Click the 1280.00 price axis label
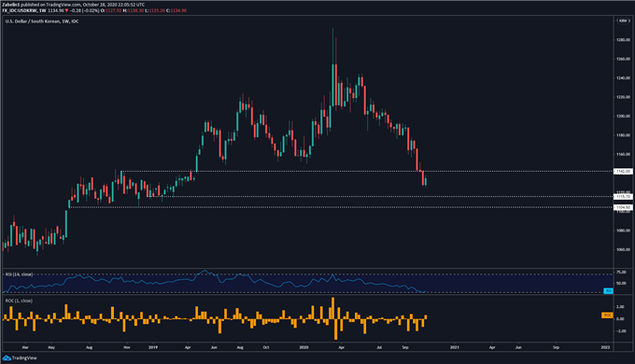This screenshot has width=635, height=364. point(623,40)
